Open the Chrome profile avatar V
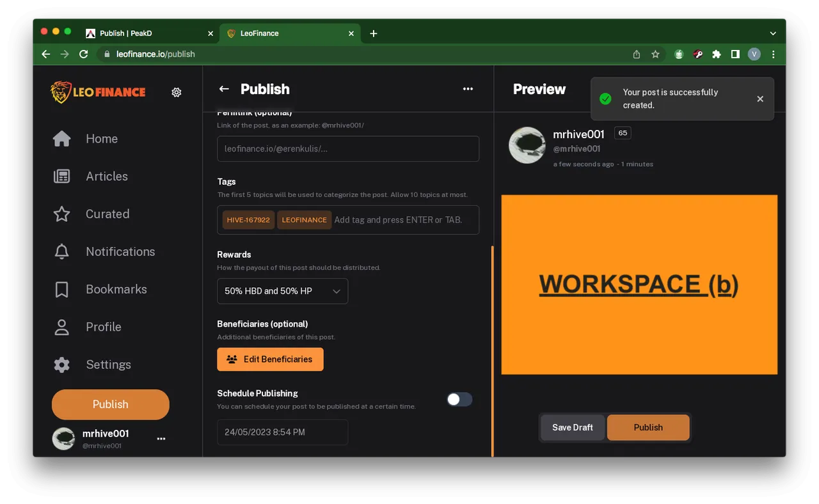Screen dimensions: 819x504 [754, 54]
